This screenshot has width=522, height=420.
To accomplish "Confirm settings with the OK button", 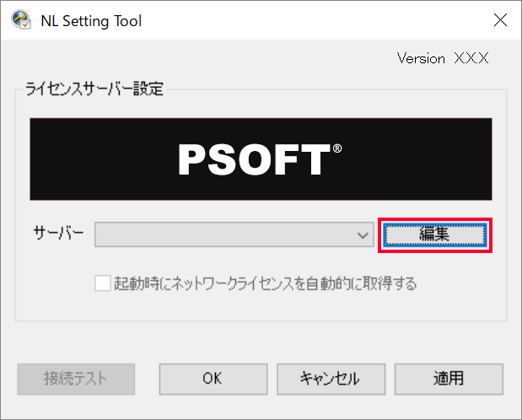I will [213, 379].
